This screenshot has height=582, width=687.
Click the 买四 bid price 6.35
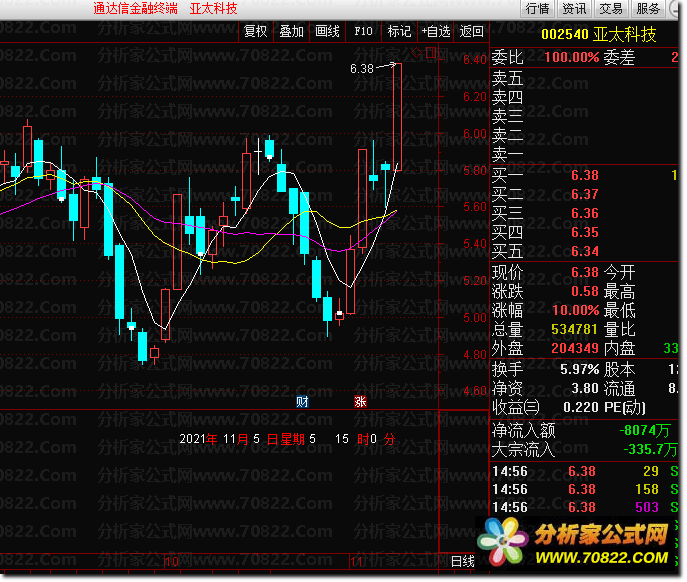tap(585, 232)
